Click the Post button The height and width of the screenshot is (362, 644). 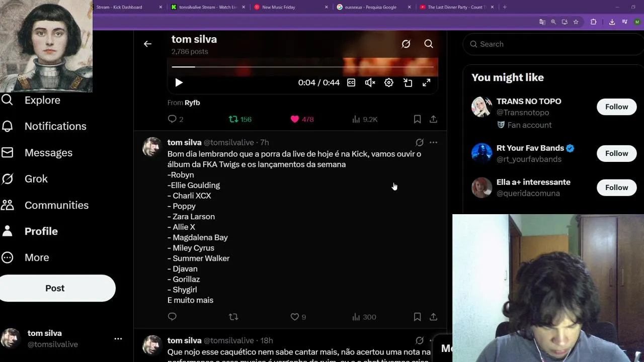(55, 288)
